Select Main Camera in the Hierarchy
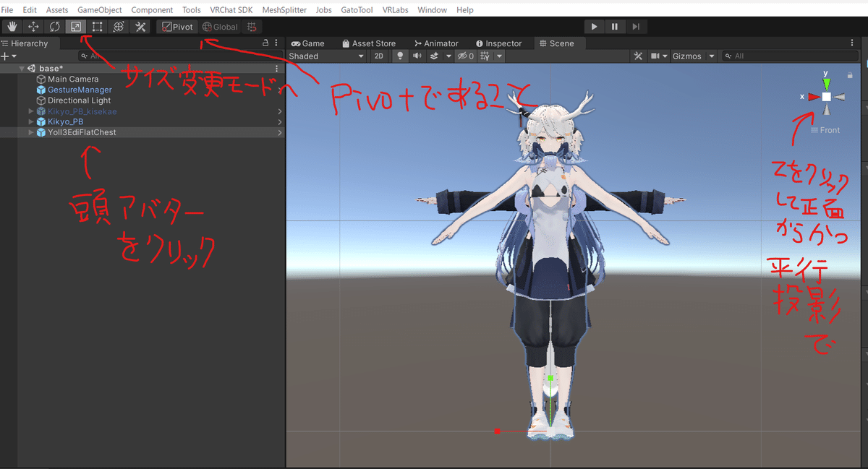 click(73, 79)
